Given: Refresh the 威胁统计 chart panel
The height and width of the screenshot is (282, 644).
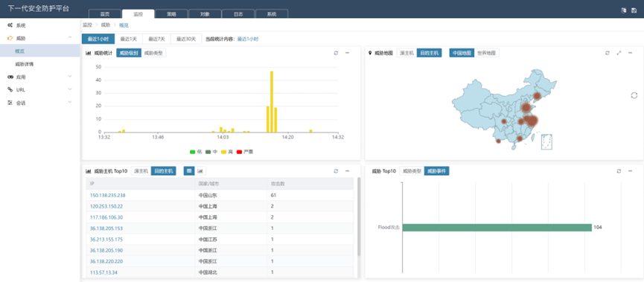Looking at the screenshot, I should (336, 53).
